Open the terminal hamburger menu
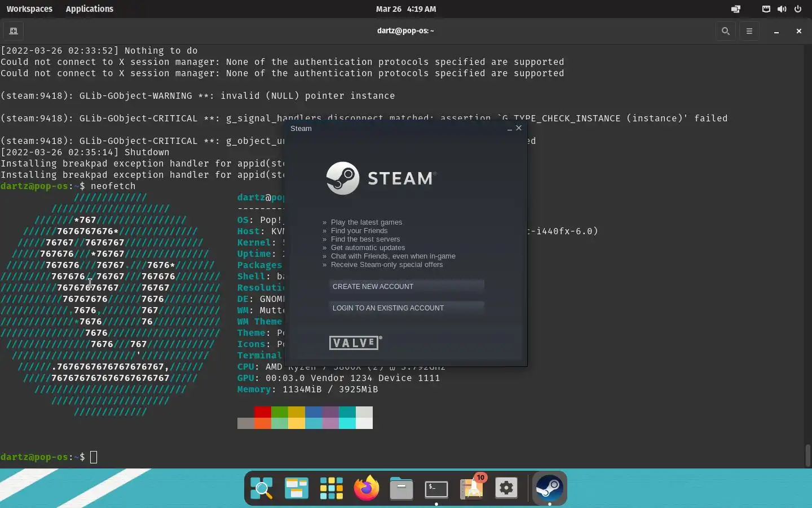This screenshot has width=812, height=508. pos(749,31)
